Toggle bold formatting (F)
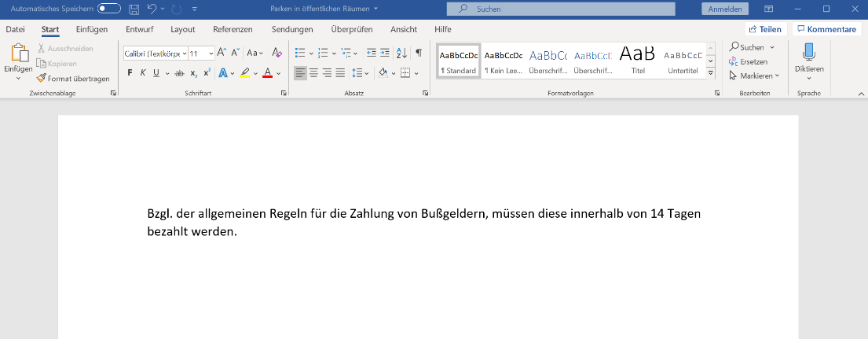The image size is (868, 339). [x=130, y=73]
